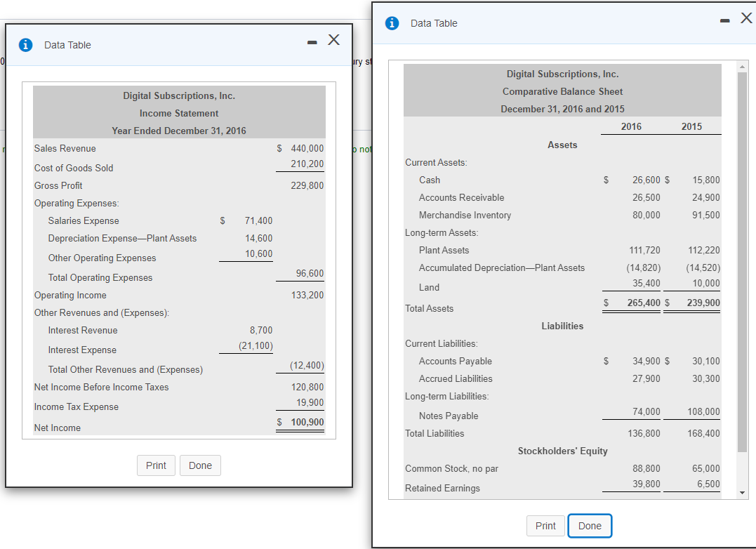
Task: Click 2015 Accrued Liabilities value 30,300
Action: pos(706,379)
